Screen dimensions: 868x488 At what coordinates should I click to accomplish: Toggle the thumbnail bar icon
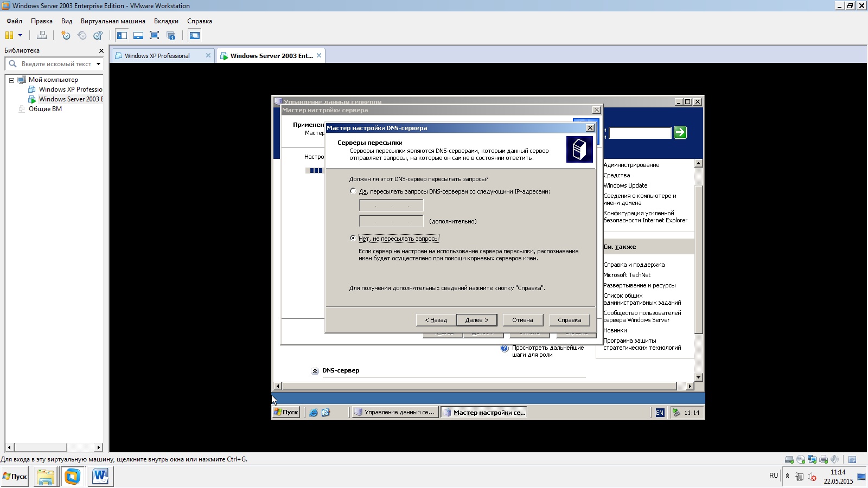(x=138, y=35)
